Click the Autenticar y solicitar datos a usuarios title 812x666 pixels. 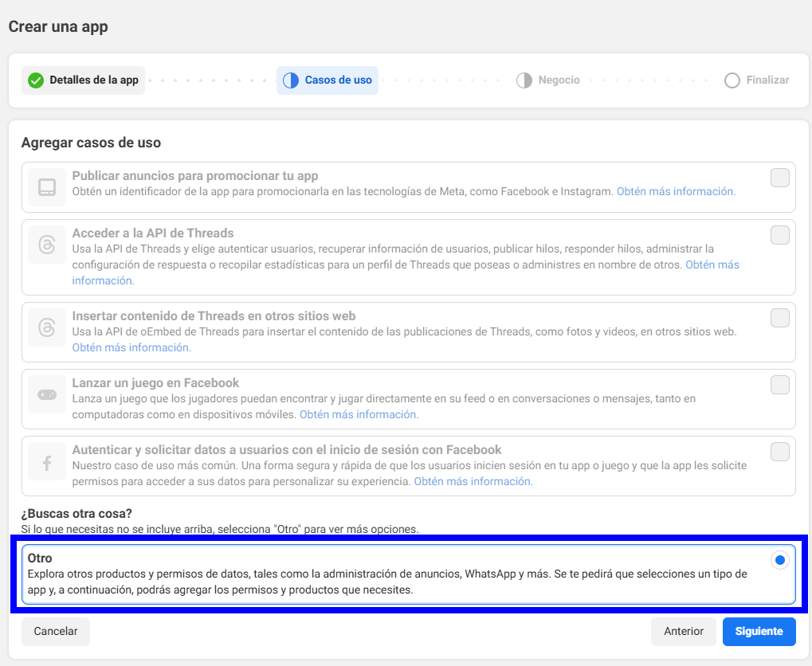point(287,449)
